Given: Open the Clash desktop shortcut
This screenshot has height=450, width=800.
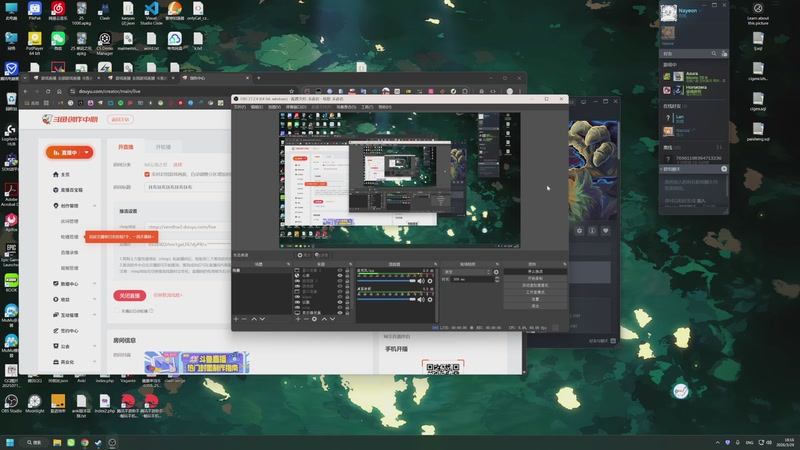Looking at the screenshot, I should tap(105, 11).
